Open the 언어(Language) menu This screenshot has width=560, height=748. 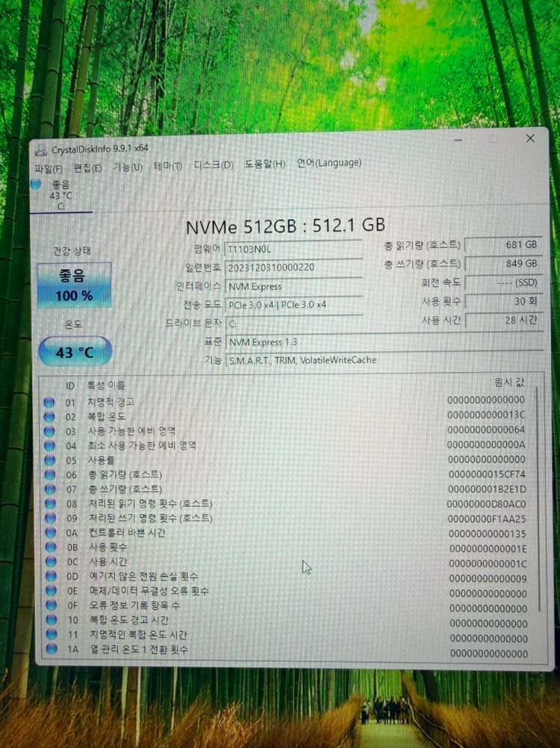pos(329,163)
